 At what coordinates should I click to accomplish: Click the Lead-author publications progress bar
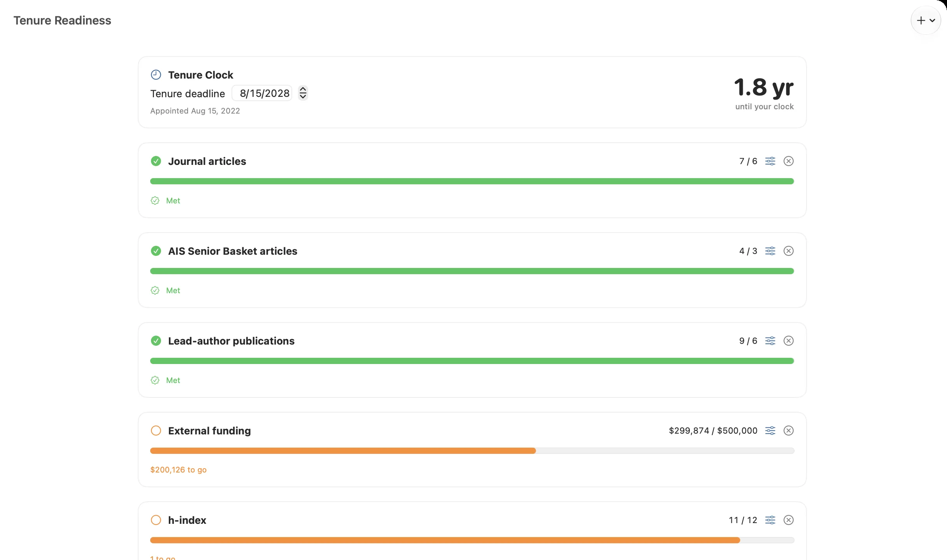pyautogui.click(x=472, y=361)
